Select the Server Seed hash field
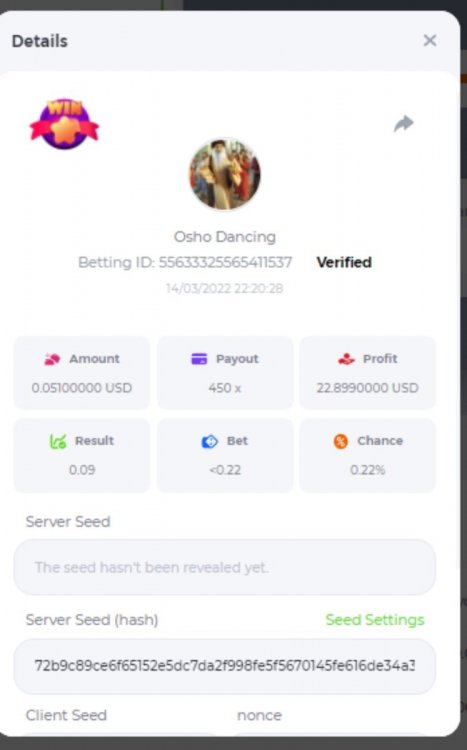The image size is (467, 750). coord(224,666)
